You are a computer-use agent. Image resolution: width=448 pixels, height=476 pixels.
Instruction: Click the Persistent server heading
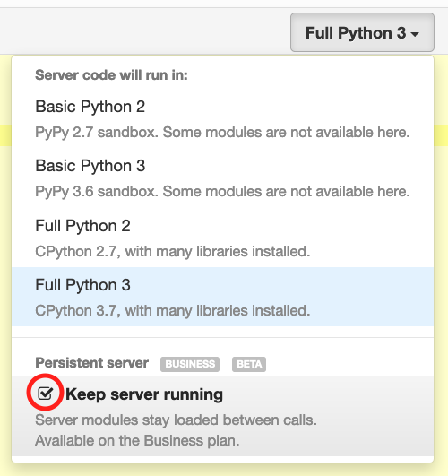(x=91, y=363)
